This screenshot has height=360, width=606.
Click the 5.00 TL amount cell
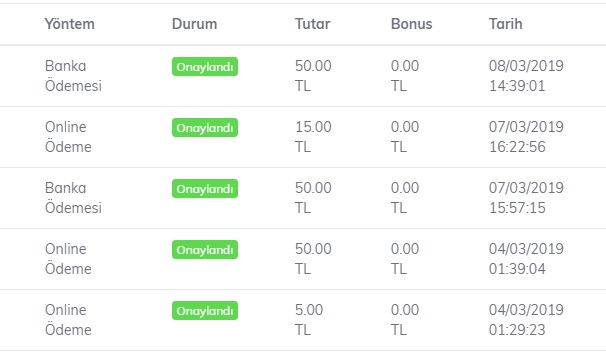[309, 320]
